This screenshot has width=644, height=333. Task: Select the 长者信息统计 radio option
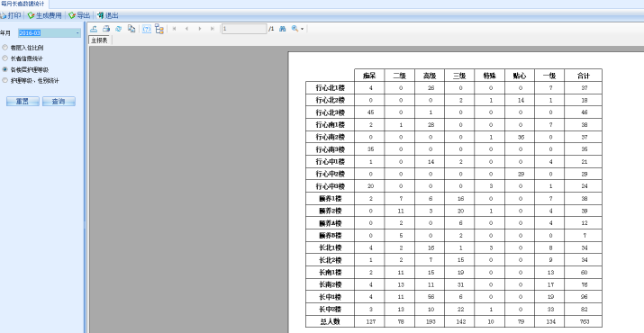[23, 58]
